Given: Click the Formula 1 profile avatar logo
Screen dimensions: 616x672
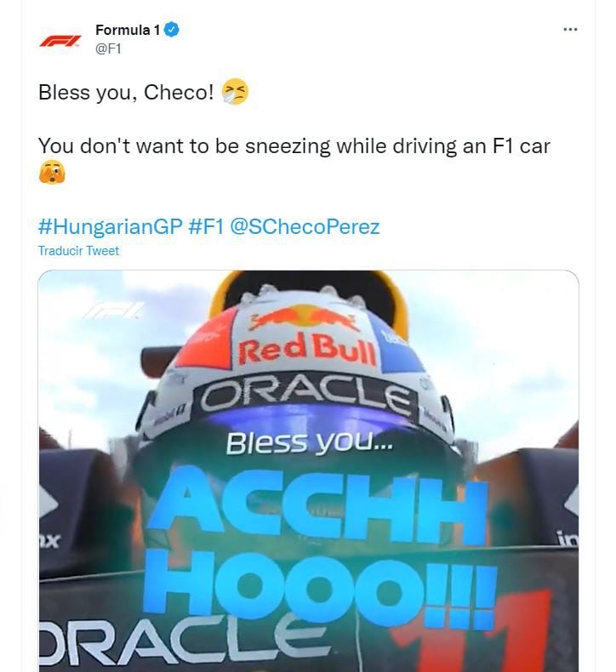Looking at the screenshot, I should [x=60, y=39].
